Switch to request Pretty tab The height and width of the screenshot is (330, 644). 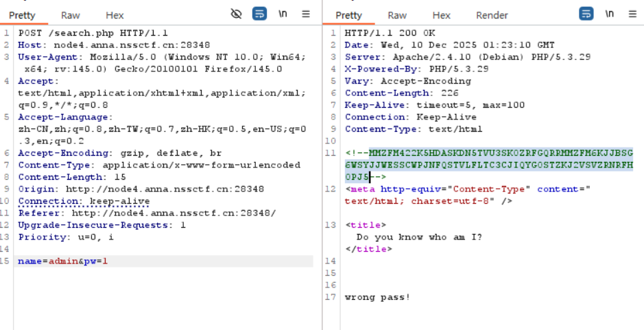(22, 16)
